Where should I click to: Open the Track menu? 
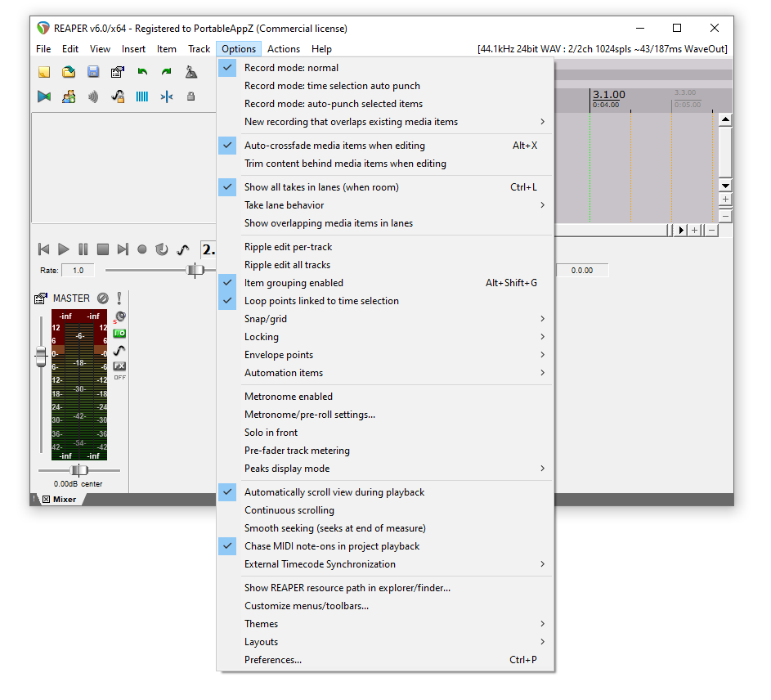point(199,49)
